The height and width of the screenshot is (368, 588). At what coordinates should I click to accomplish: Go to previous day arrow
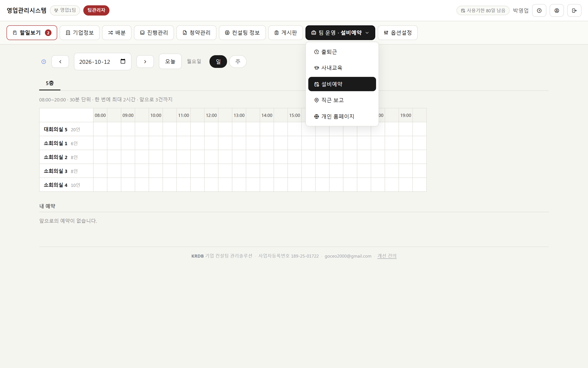click(x=60, y=62)
